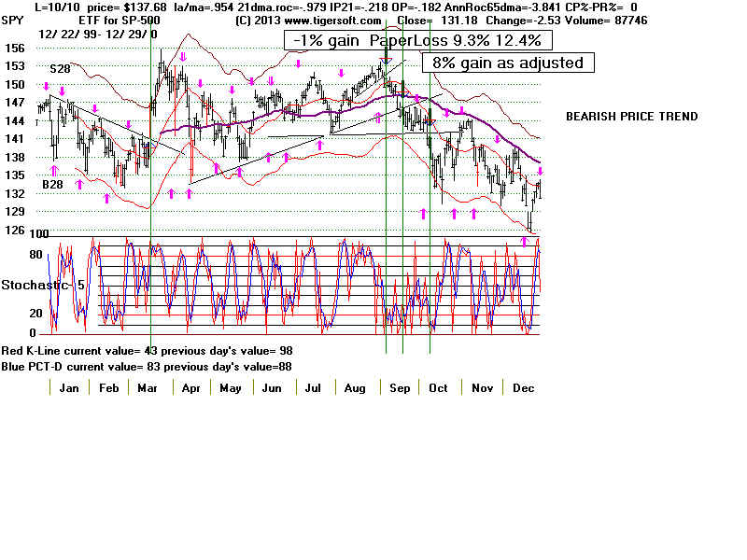Click the magenta up arrow above B28 label
Image resolution: width=747 pixels, height=560 pixels.
pos(54,171)
